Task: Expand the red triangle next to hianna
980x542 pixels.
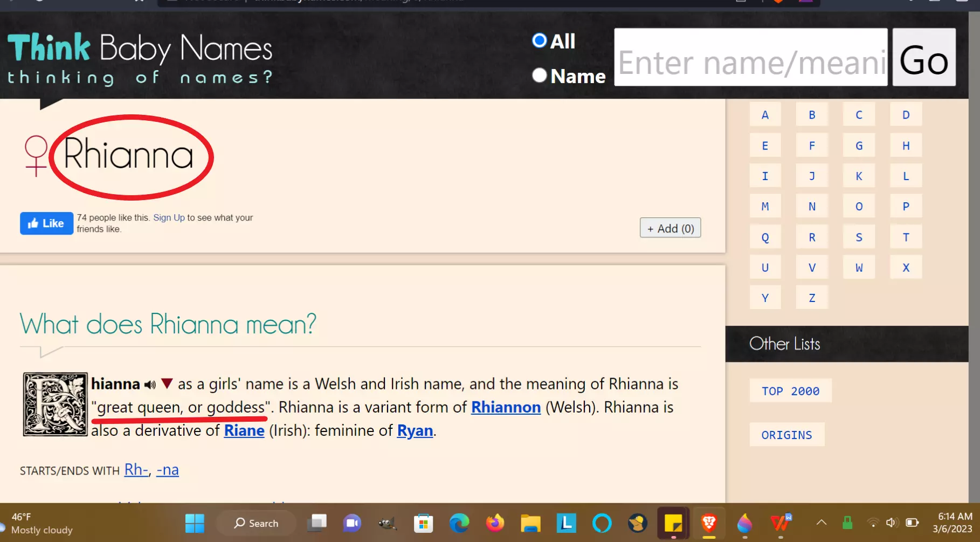Action: tap(167, 384)
